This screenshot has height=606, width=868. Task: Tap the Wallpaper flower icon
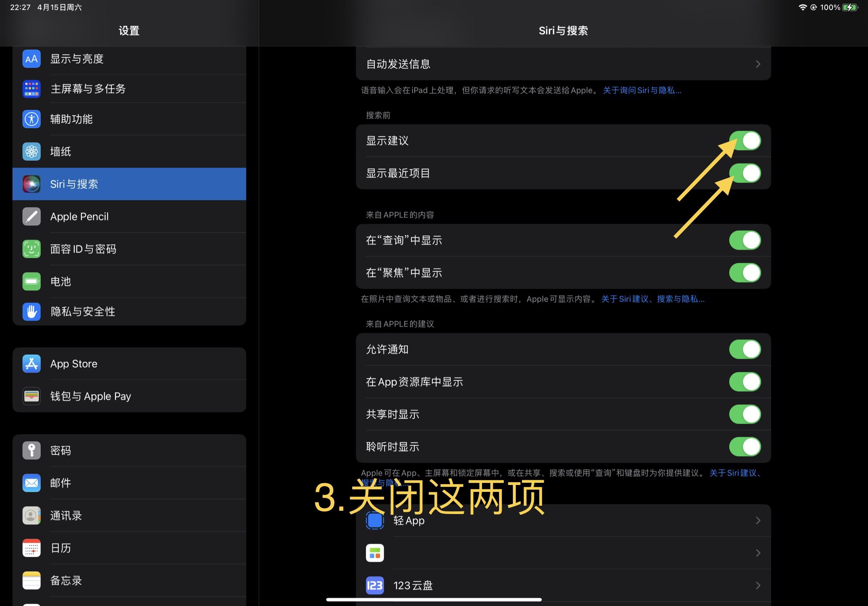click(x=31, y=152)
